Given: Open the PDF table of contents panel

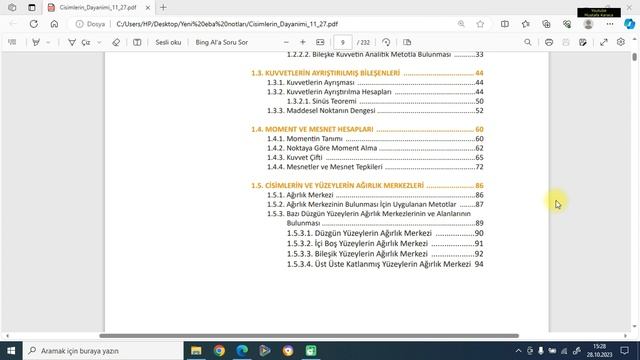Looking at the screenshot, I should (12, 42).
